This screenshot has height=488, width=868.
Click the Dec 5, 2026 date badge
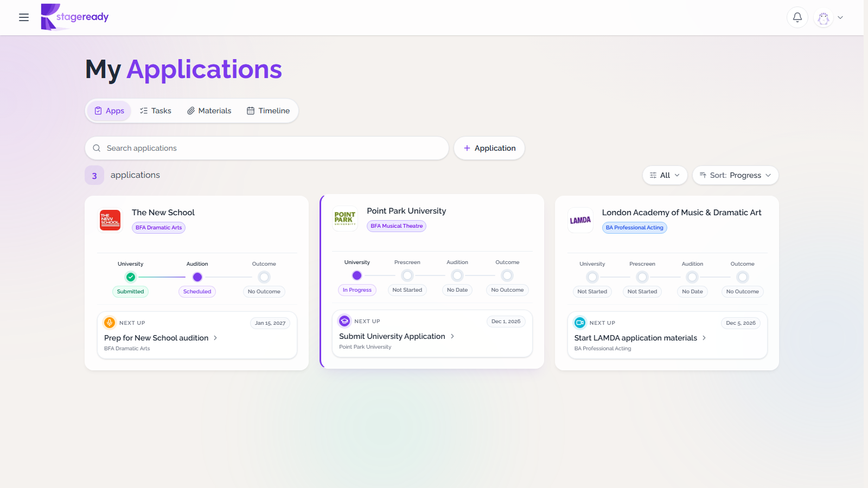pos(741,323)
